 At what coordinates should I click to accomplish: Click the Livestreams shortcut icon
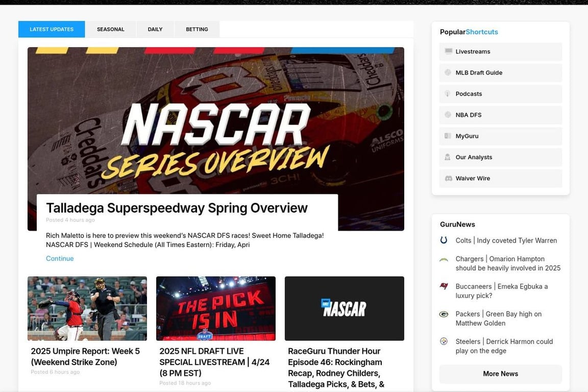click(x=448, y=52)
